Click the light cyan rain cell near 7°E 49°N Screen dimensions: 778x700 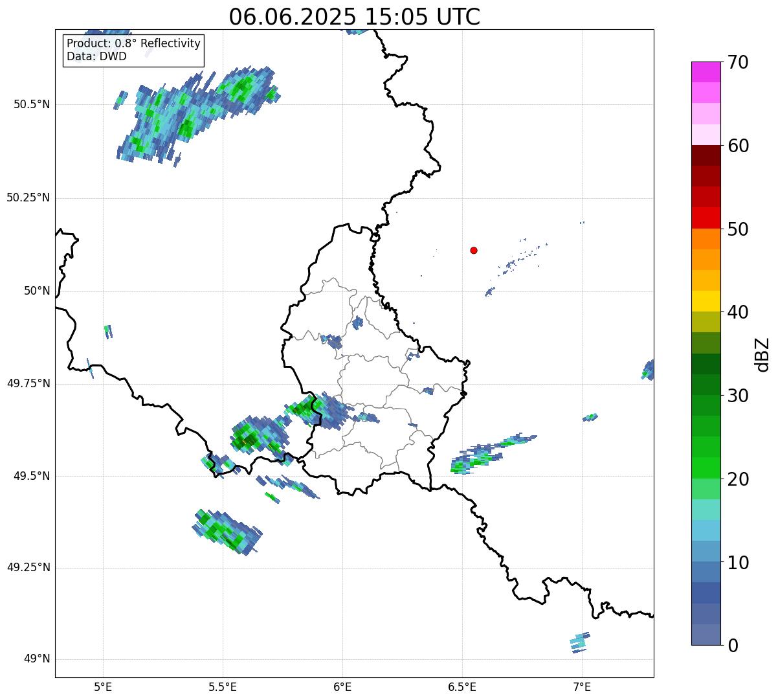coord(580,642)
